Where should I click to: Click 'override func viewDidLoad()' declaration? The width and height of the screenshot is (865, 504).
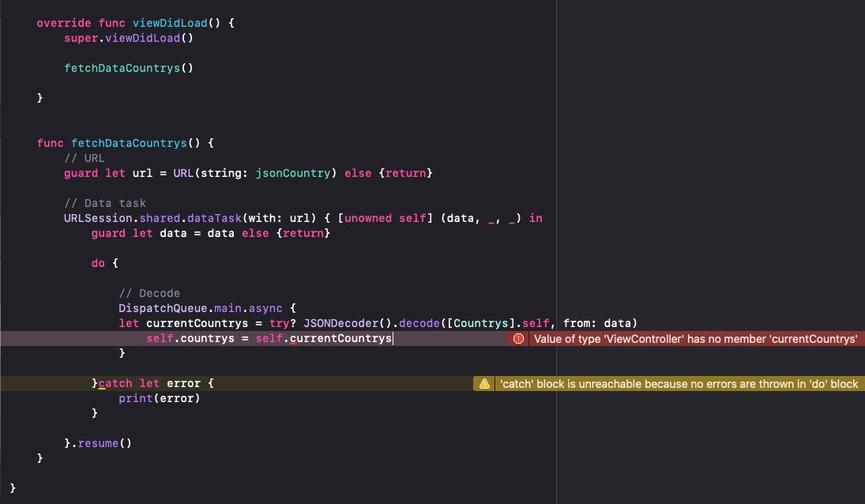click(135, 23)
